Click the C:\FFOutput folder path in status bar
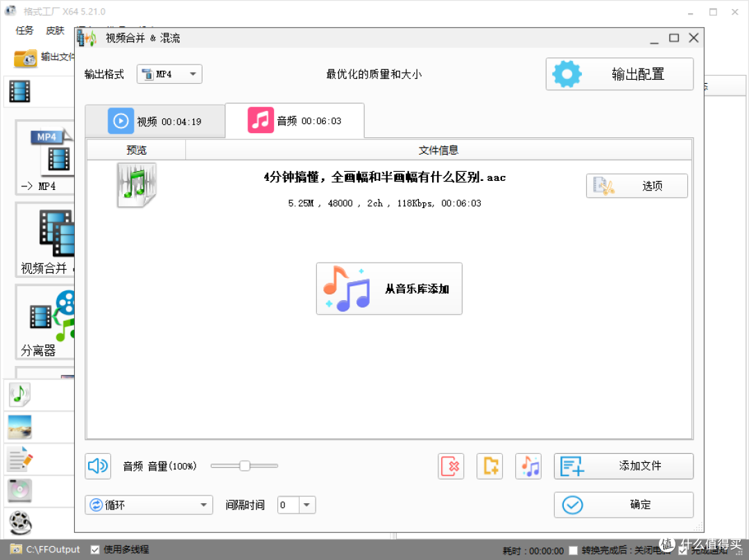Screen dimensions: 749x560 pos(53,550)
